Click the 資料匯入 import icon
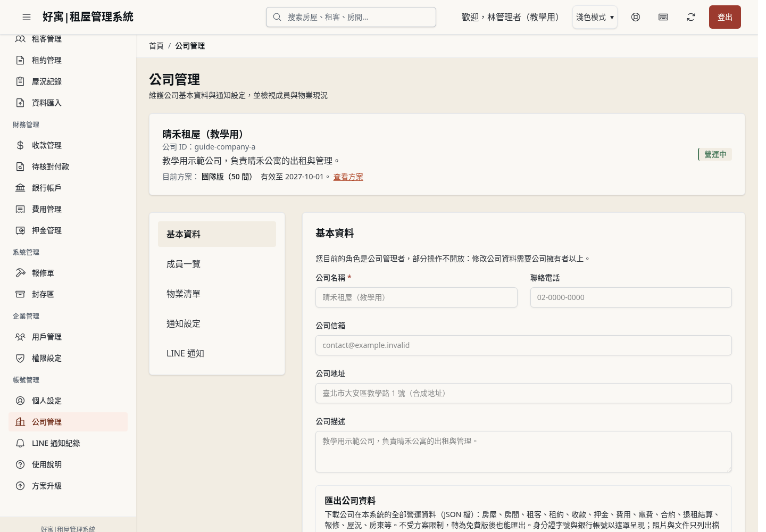 (20, 103)
